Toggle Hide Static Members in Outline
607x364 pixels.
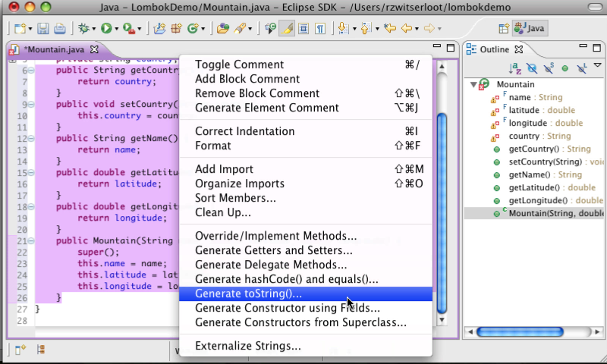(549, 68)
